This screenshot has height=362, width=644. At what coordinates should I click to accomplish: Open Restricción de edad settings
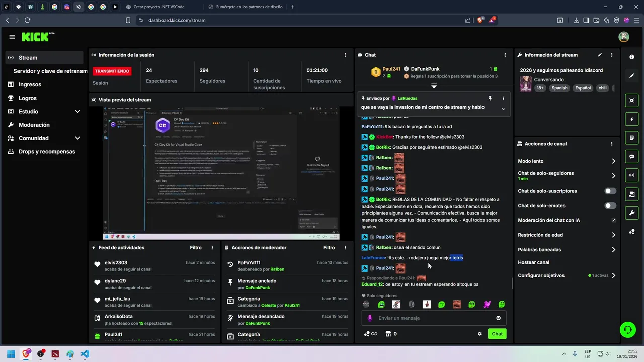click(x=567, y=235)
